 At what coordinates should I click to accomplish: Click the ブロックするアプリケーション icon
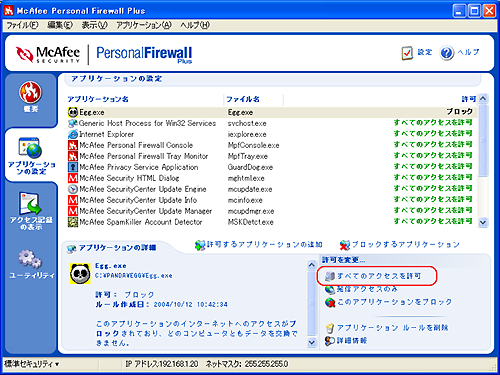[x=345, y=245]
